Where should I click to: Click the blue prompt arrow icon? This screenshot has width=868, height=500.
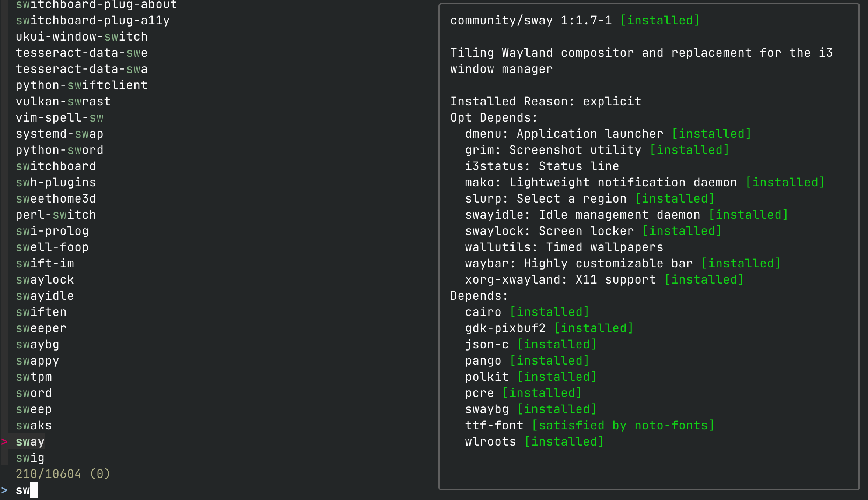coord(4,490)
